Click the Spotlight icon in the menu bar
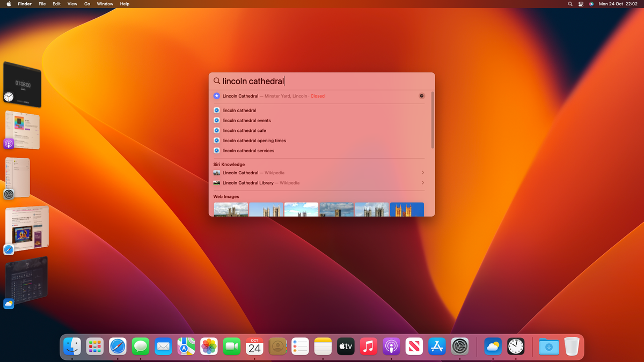 [570, 4]
